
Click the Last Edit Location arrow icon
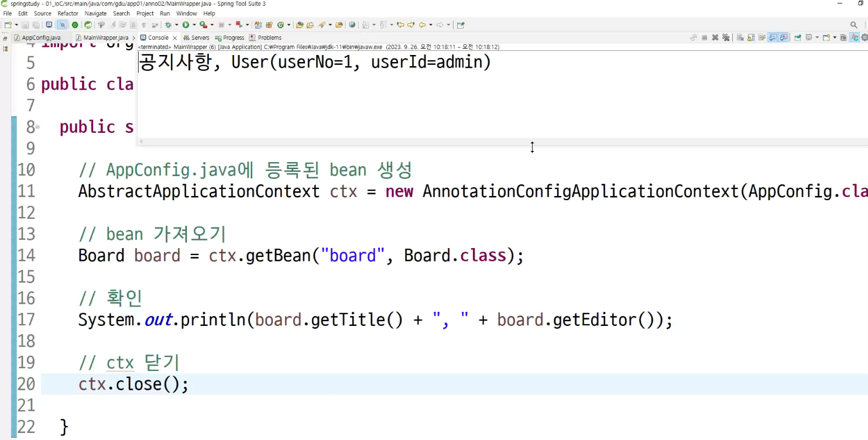(x=400, y=25)
